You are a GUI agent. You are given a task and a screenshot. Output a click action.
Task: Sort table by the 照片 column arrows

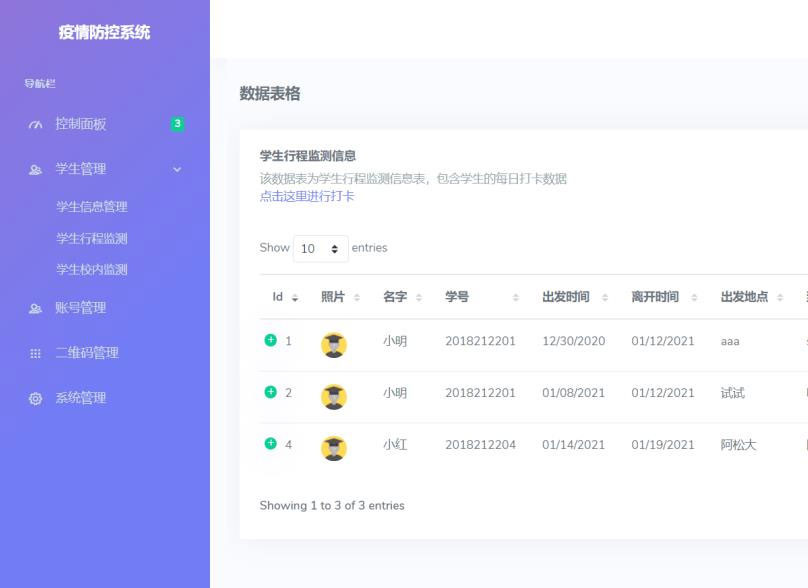357,298
